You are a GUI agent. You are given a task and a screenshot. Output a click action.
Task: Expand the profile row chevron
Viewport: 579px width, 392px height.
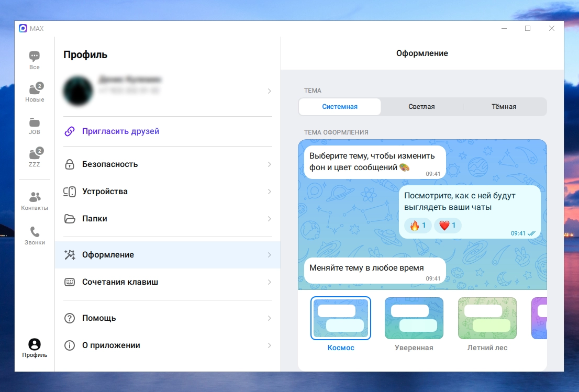click(x=270, y=91)
